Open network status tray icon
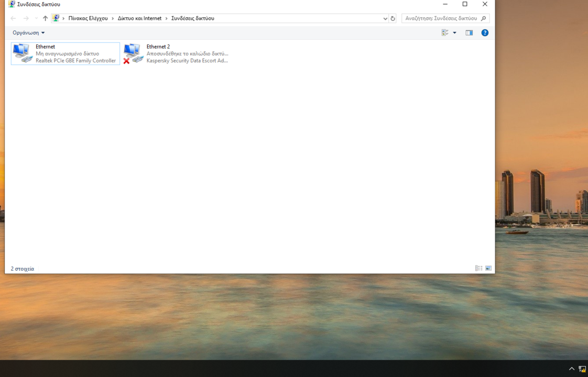The image size is (588, 377). 582,369
